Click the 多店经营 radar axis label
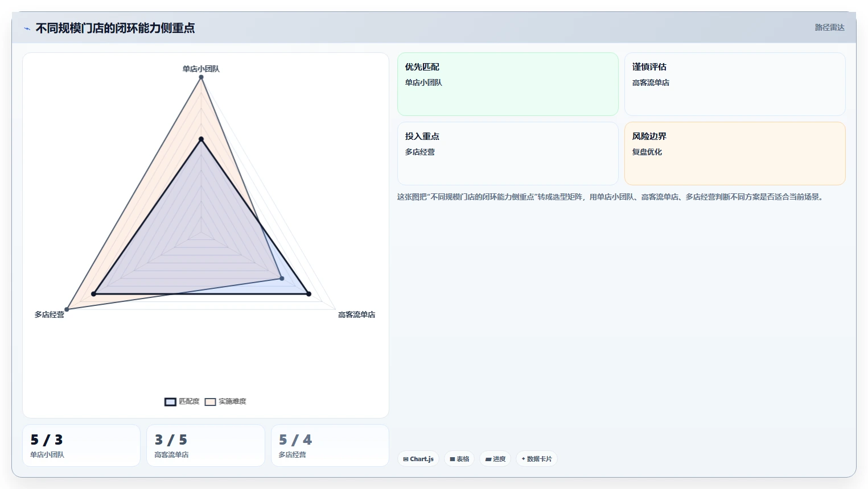The width and height of the screenshot is (868, 489). (50, 314)
